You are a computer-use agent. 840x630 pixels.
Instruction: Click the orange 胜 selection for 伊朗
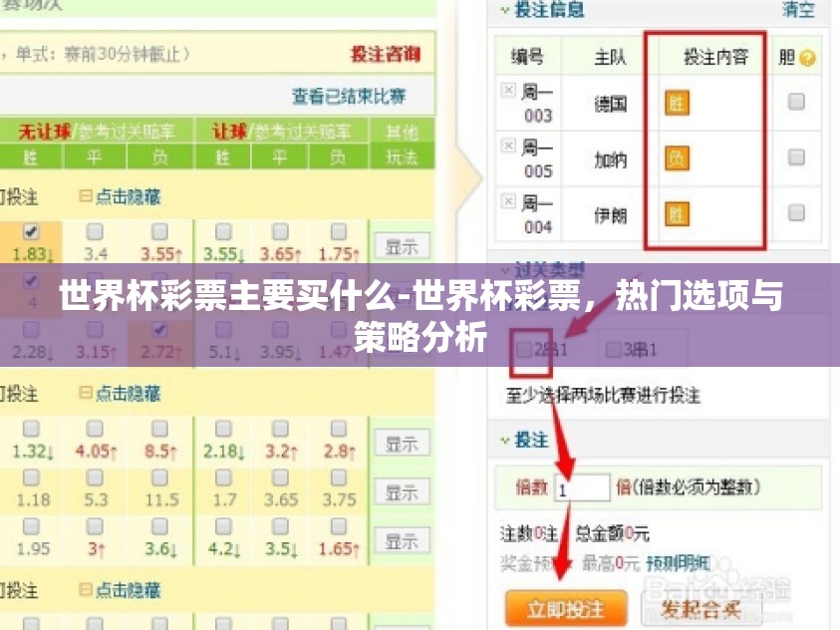click(x=677, y=214)
